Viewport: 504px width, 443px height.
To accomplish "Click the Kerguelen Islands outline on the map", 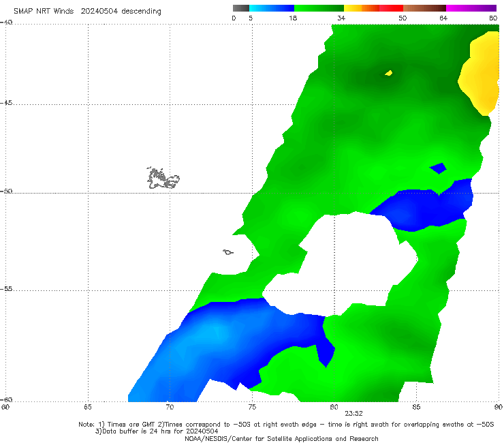I will click(x=163, y=178).
